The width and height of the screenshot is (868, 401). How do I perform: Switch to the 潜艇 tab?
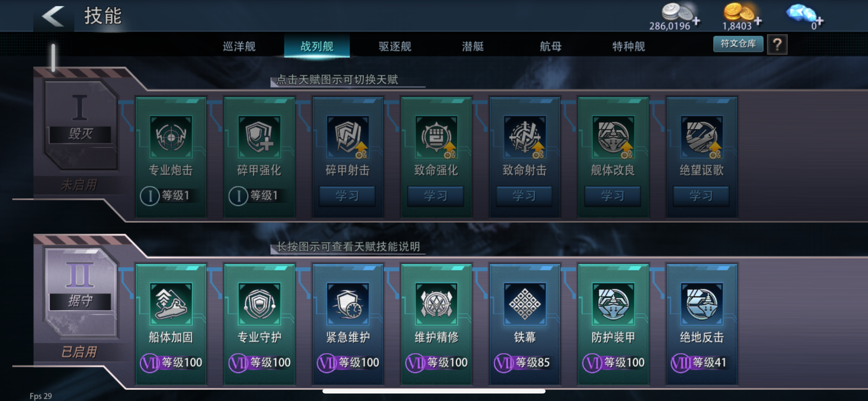tap(473, 46)
